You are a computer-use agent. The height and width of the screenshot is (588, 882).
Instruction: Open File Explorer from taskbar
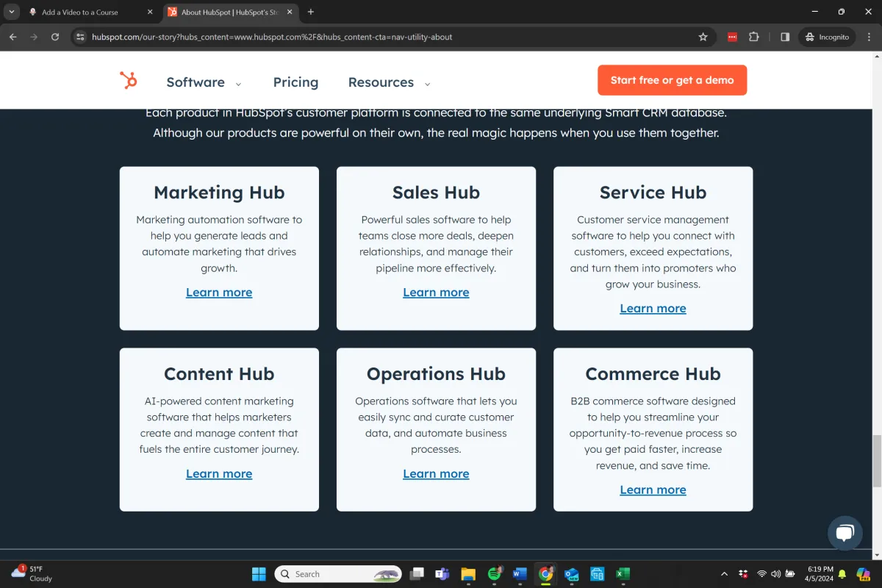[x=468, y=574]
